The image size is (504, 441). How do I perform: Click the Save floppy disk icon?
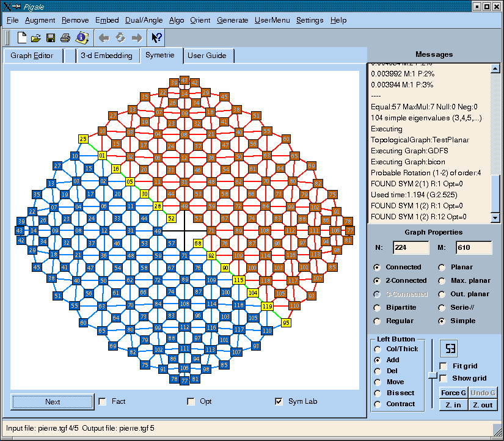click(51, 38)
